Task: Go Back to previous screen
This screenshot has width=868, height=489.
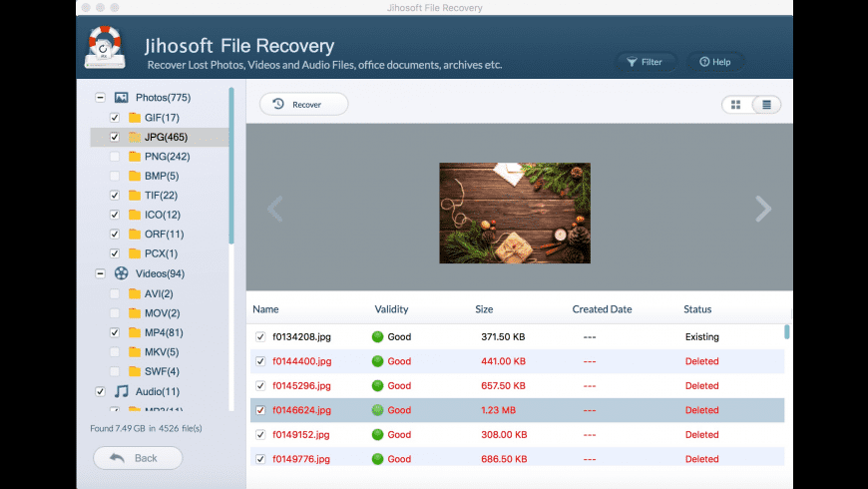Action: tap(138, 458)
